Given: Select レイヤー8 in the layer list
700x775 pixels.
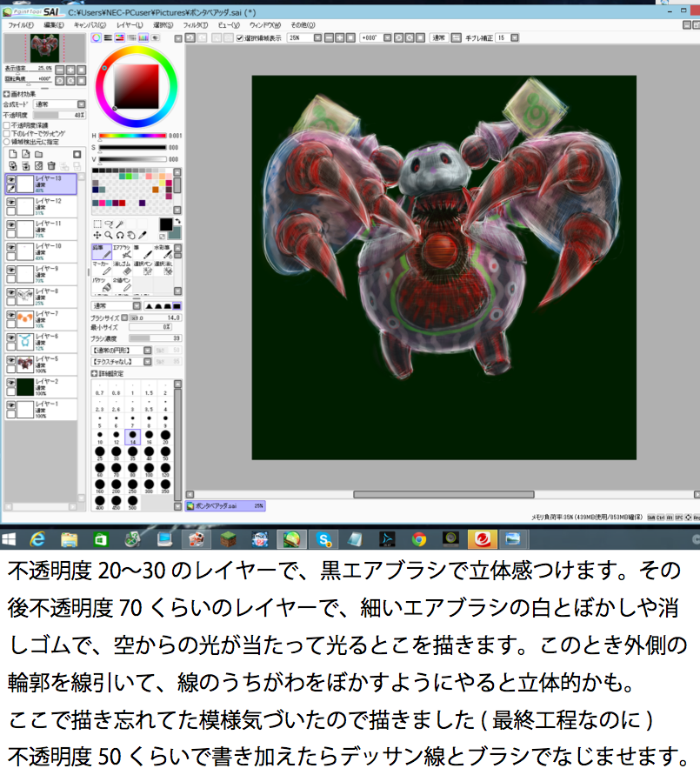Looking at the screenshot, I should click(41, 297).
